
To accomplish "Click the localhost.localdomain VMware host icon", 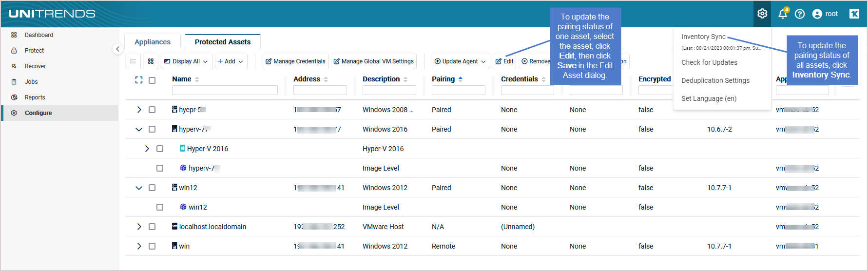I will click(174, 226).
